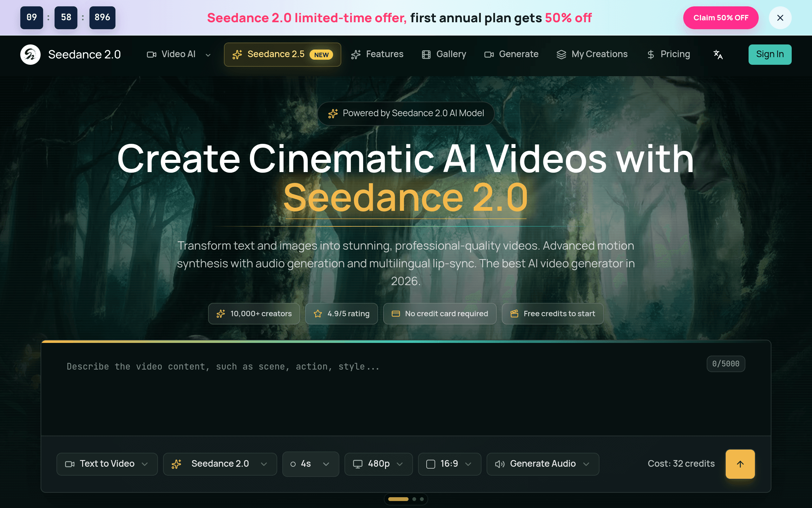812x508 pixels.
Task: Expand the Video AI menu chevron
Action: (208, 55)
